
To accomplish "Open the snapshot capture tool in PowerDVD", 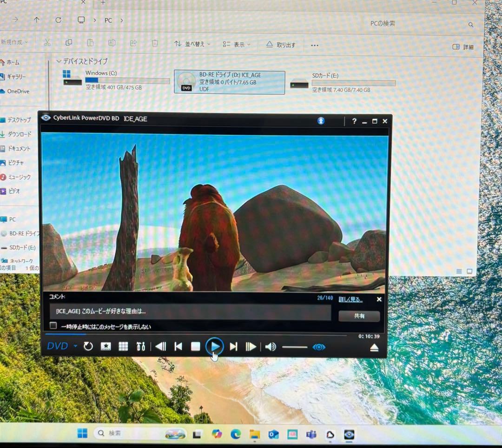I will pos(106,346).
